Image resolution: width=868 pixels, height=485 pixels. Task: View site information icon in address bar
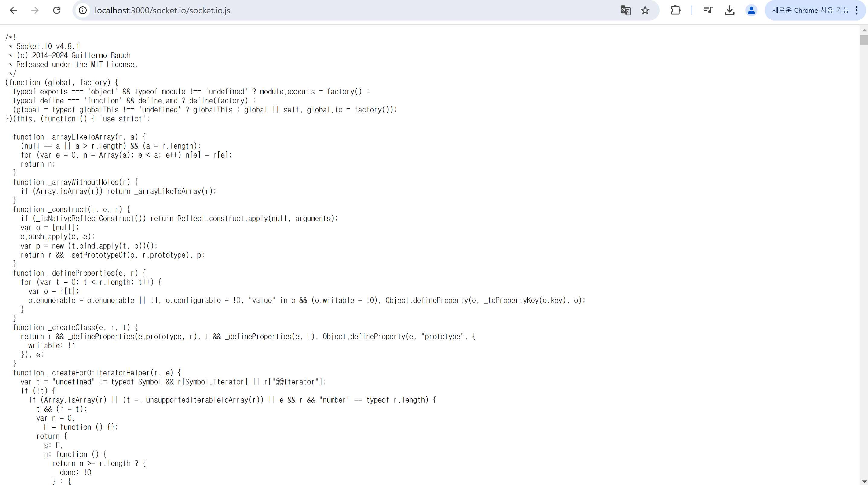click(83, 11)
